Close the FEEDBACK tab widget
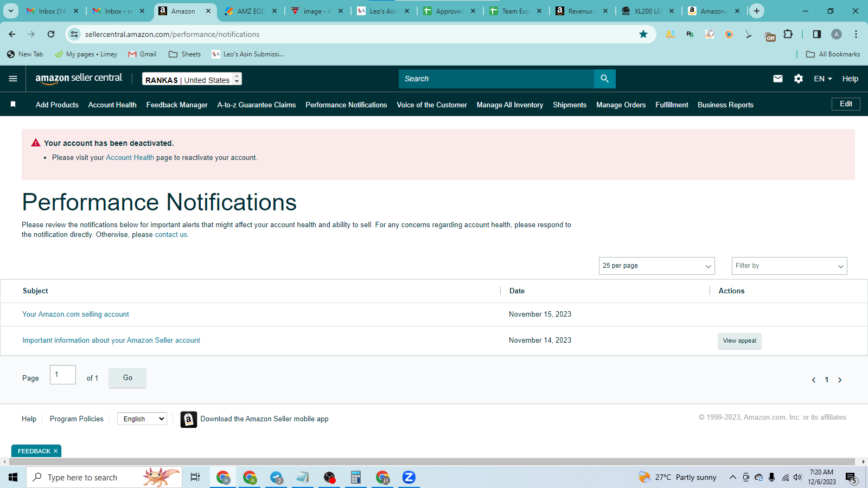The width and height of the screenshot is (868, 488). click(55, 451)
